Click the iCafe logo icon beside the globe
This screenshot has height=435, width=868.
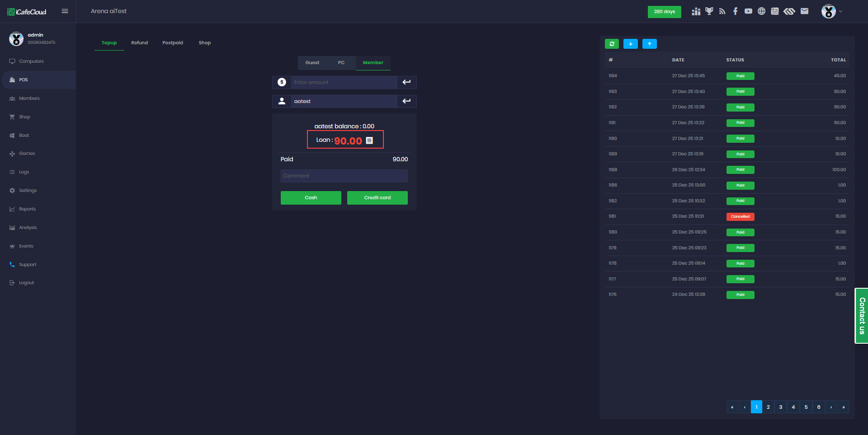click(775, 11)
